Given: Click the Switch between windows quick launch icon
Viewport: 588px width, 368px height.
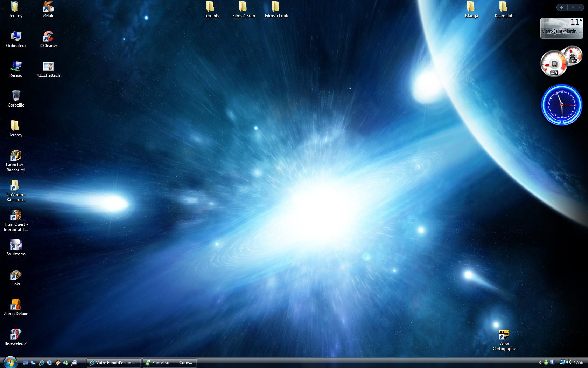Looking at the screenshot, I should pyautogui.click(x=34, y=363).
